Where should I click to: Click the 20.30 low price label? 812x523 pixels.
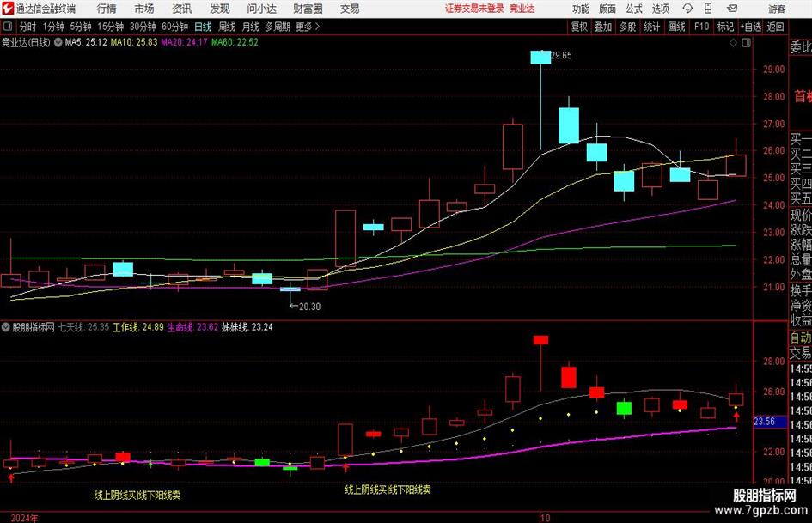click(309, 307)
